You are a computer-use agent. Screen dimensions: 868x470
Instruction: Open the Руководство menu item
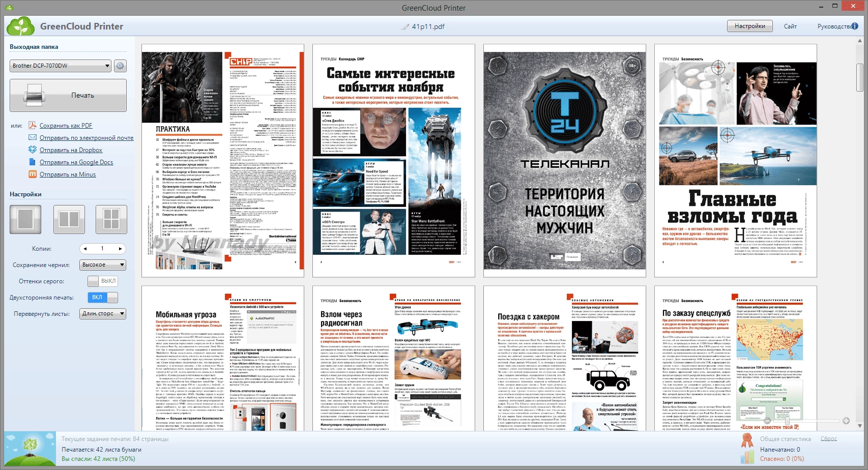[834, 26]
